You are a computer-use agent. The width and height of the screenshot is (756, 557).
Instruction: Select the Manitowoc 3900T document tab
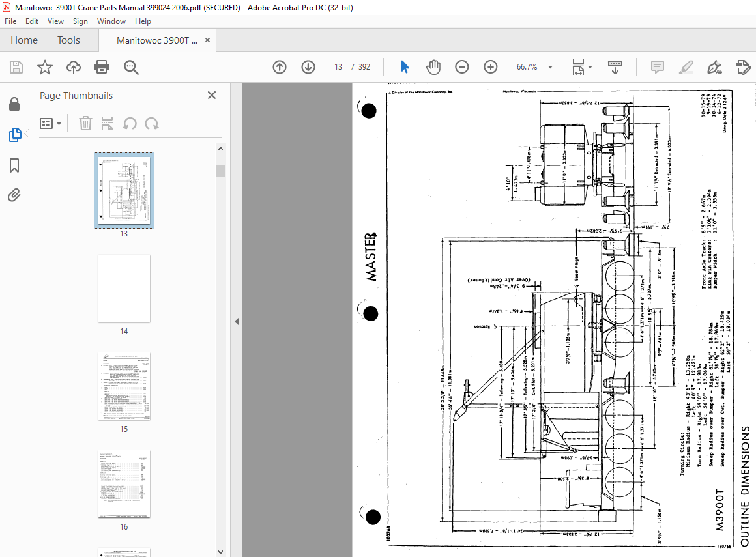pyautogui.click(x=157, y=40)
